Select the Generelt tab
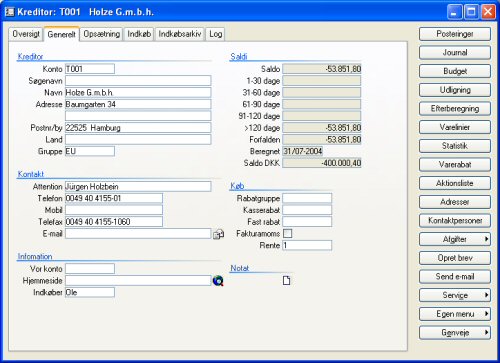 point(62,34)
